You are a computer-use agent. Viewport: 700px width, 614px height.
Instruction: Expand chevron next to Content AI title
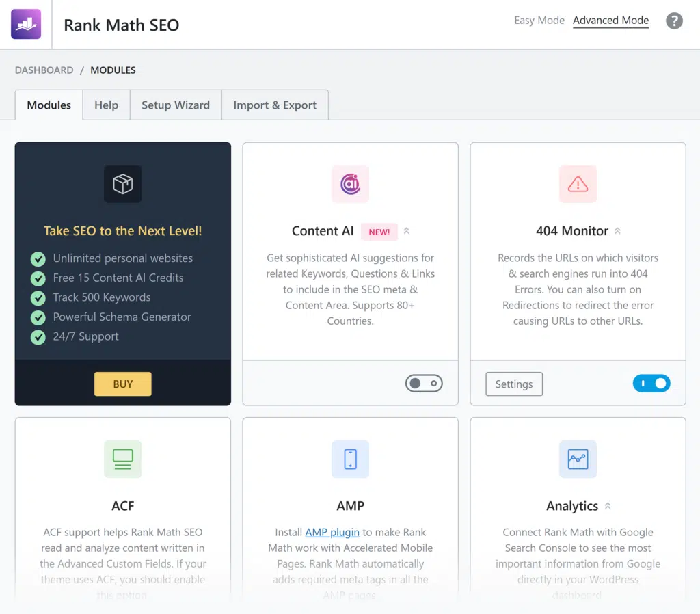point(407,231)
